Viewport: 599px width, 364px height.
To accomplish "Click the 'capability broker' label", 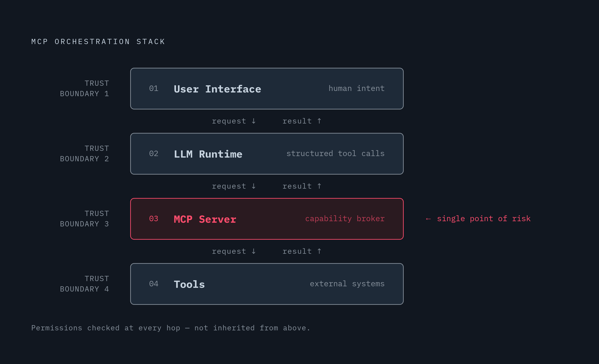I will click(345, 219).
